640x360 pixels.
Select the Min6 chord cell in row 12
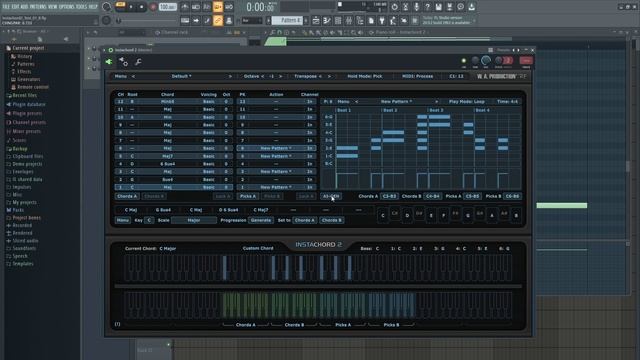(x=167, y=102)
